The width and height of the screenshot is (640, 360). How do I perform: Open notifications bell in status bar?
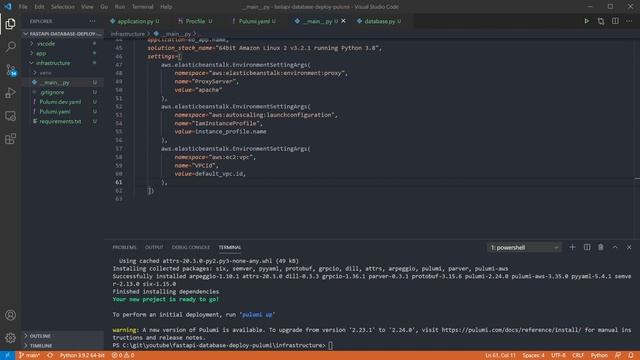(631, 355)
